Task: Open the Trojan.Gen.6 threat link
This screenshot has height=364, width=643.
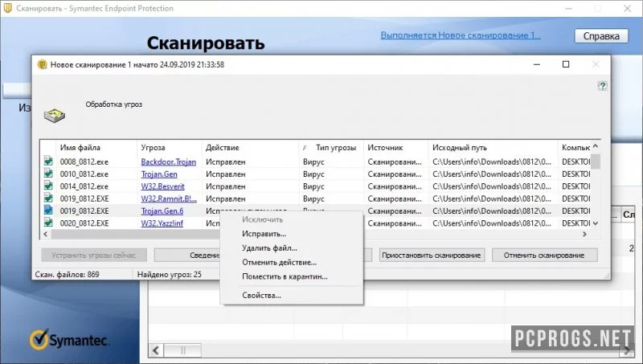Action: [162, 211]
